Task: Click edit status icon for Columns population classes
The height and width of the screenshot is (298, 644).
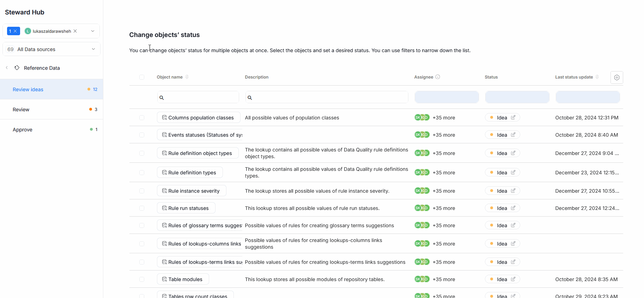Action: pyautogui.click(x=513, y=117)
